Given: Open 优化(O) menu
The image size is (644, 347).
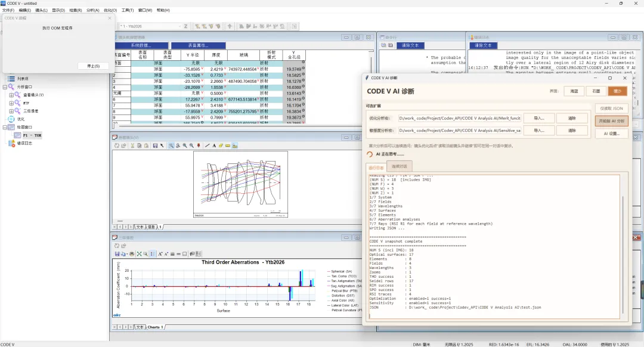Looking at the screenshot, I should (x=110, y=10).
